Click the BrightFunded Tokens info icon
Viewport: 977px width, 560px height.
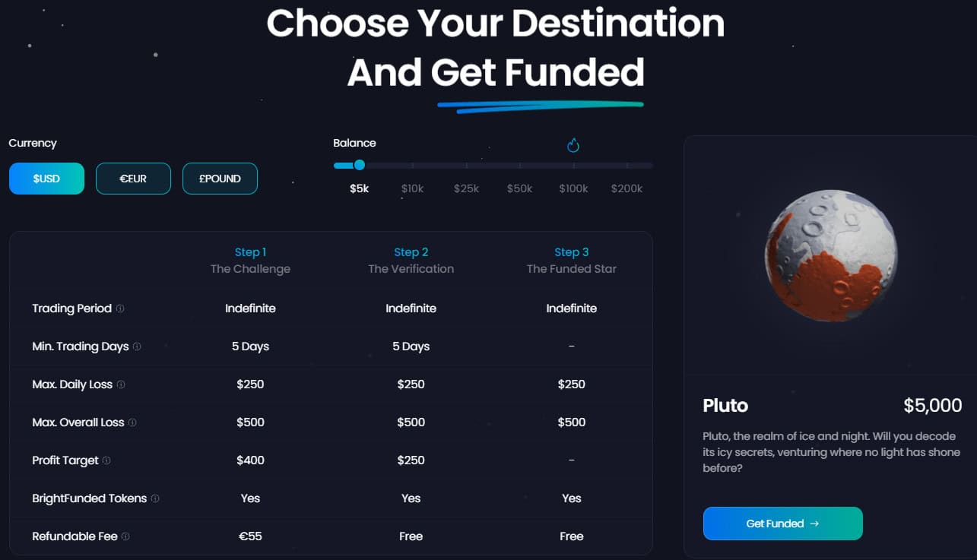[x=154, y=498]
